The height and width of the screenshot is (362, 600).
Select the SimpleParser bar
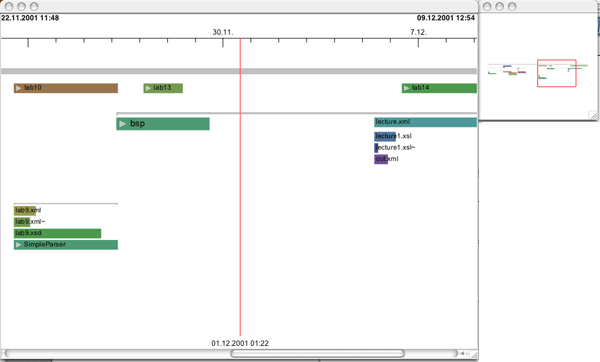pos(66,245)
